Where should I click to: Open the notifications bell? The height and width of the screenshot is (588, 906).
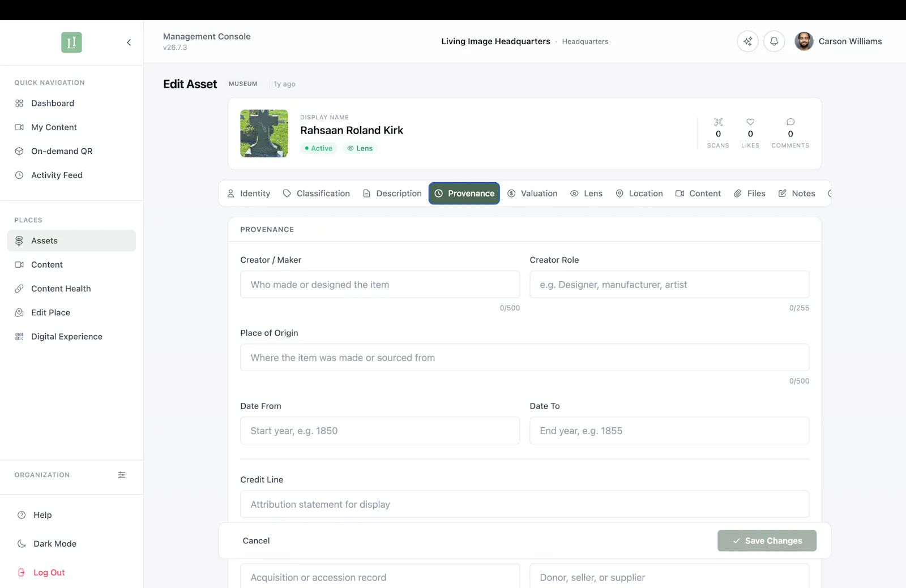(774, 41)
